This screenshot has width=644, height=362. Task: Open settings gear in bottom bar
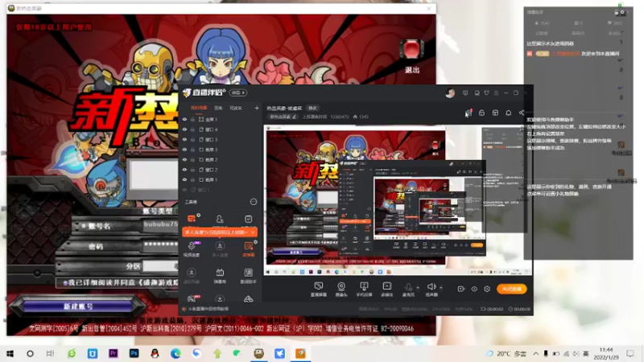point(487,289)
